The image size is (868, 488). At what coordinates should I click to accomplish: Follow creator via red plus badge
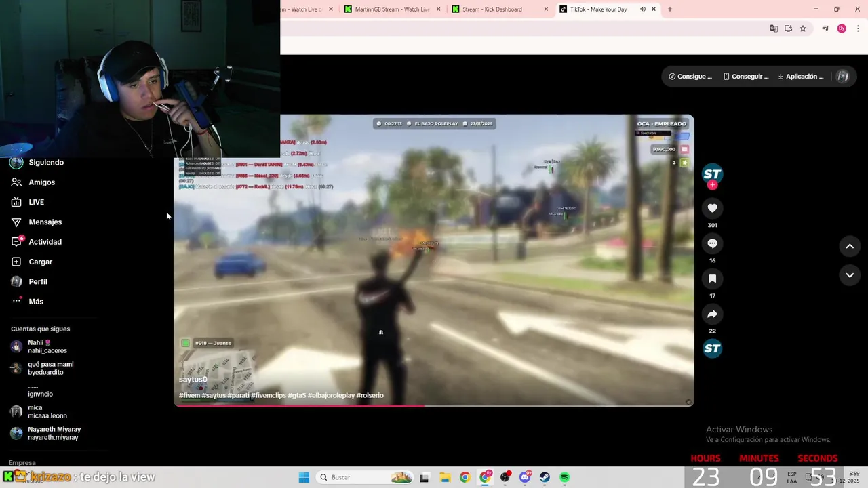tap(712, 185)
